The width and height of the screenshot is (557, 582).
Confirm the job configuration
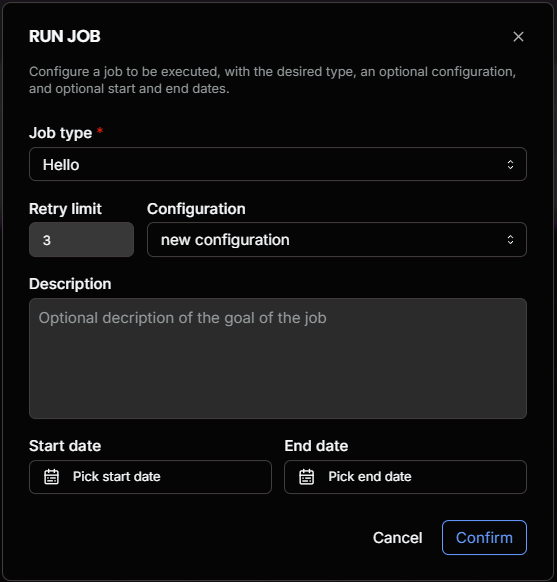click(484, 537)
